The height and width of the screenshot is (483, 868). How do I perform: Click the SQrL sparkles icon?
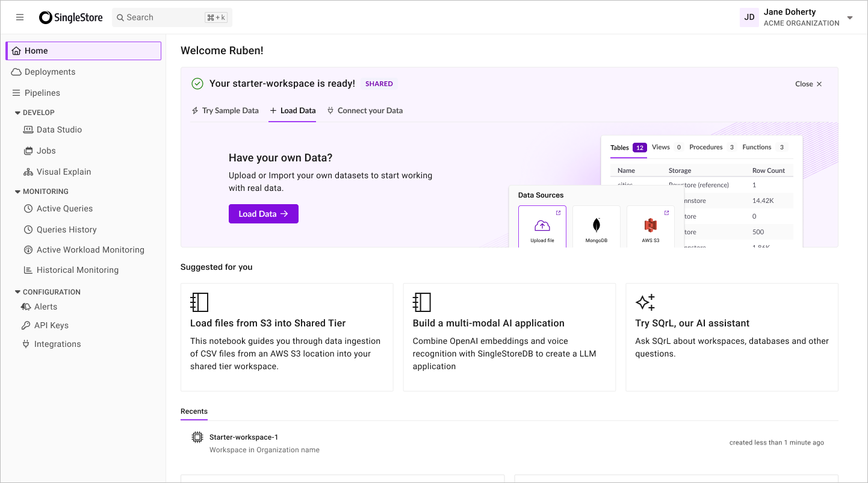(x=645, y=302)
